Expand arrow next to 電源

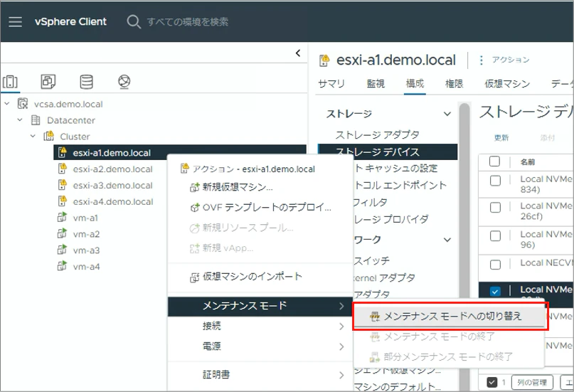(x=341, y=346)
